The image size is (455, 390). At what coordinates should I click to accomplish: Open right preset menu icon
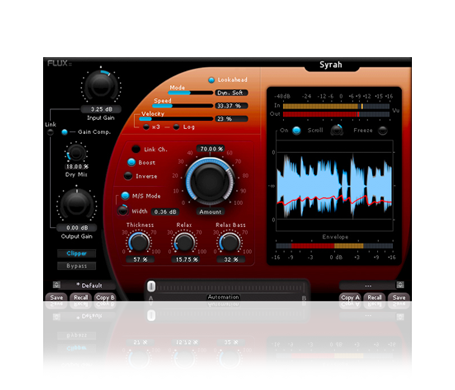pyautogui.click(x=400, y=285)
